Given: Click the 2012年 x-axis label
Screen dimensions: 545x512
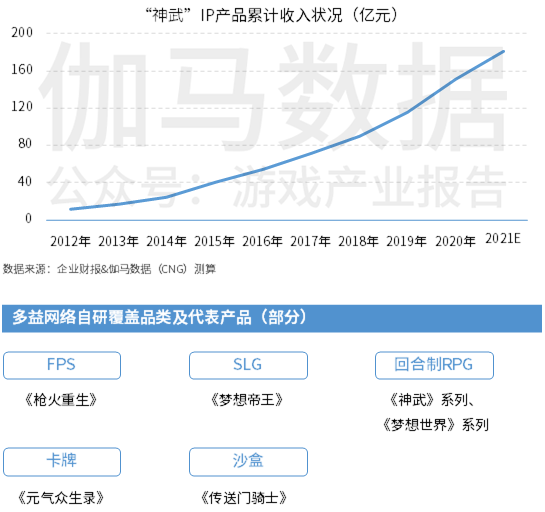Looking at the screenshot, I should [71, 241].
